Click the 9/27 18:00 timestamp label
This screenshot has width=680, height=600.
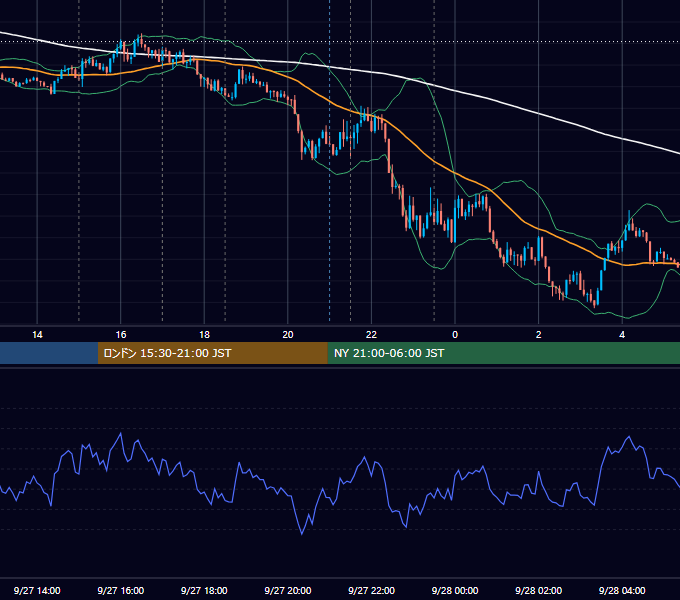[x=204, y=590]
